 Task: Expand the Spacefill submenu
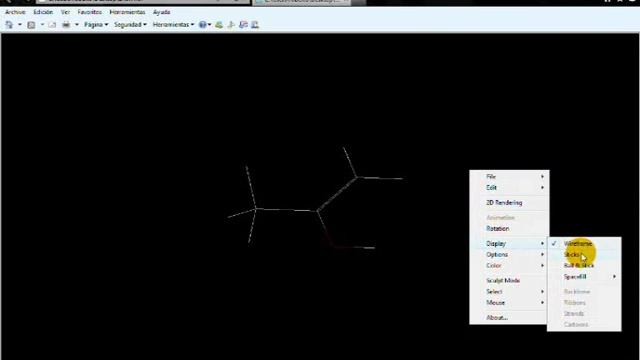tap(584, 276)
